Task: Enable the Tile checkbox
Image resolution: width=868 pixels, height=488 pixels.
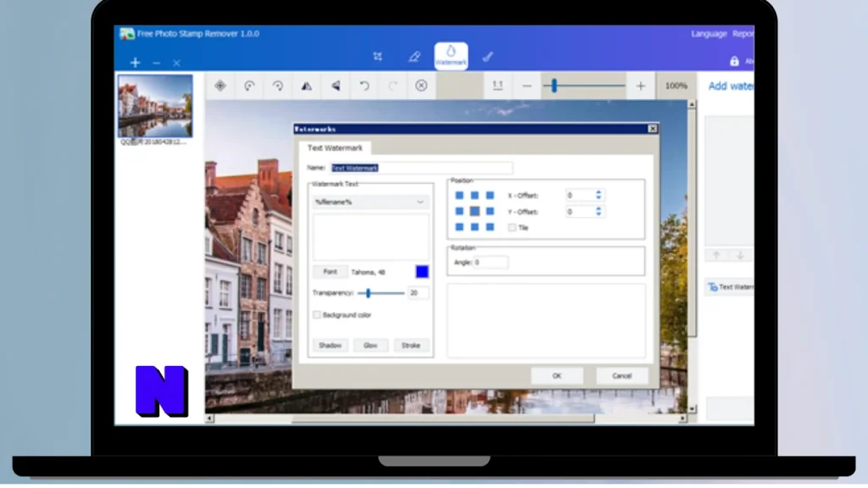Action: 512,227
